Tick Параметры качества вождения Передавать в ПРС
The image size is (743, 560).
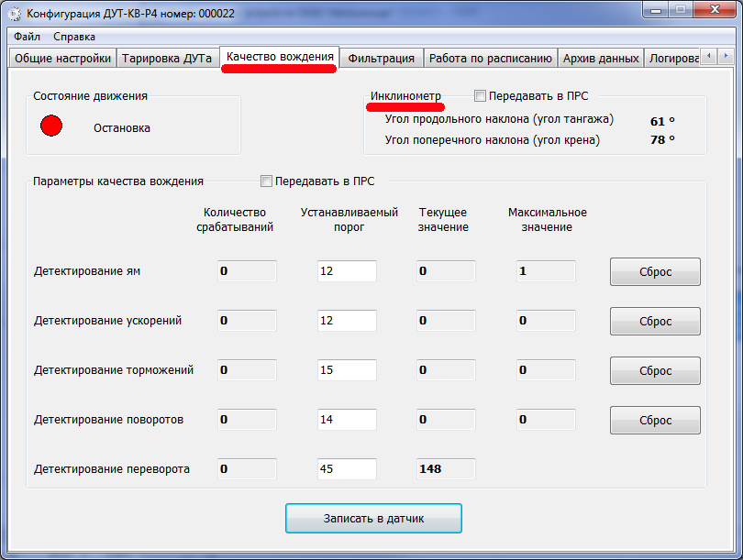pos(266,181)
